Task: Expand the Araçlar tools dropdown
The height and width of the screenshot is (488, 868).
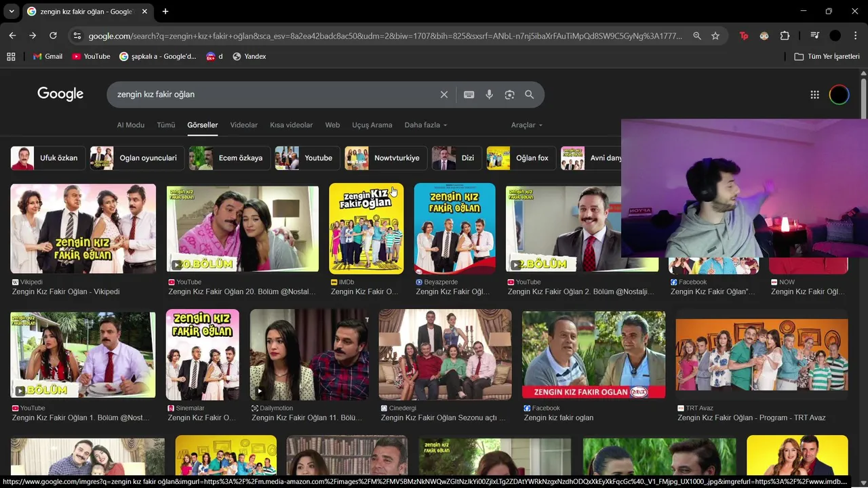Action: [x=527, y=125]
